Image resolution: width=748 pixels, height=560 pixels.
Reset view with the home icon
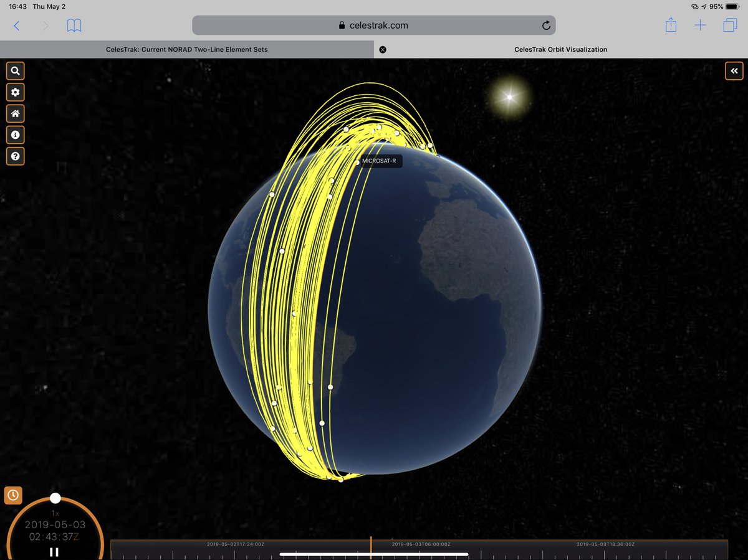tap(15, 113)
